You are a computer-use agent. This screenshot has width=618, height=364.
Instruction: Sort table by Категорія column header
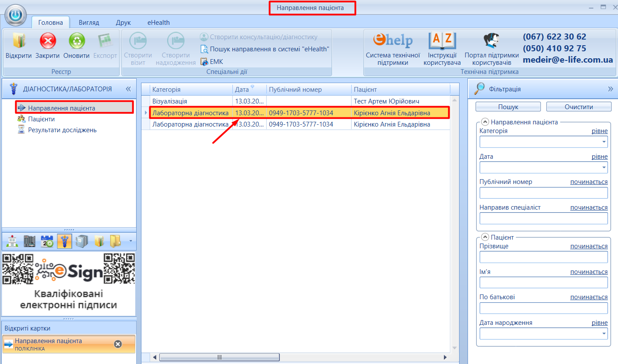[191, 89]
